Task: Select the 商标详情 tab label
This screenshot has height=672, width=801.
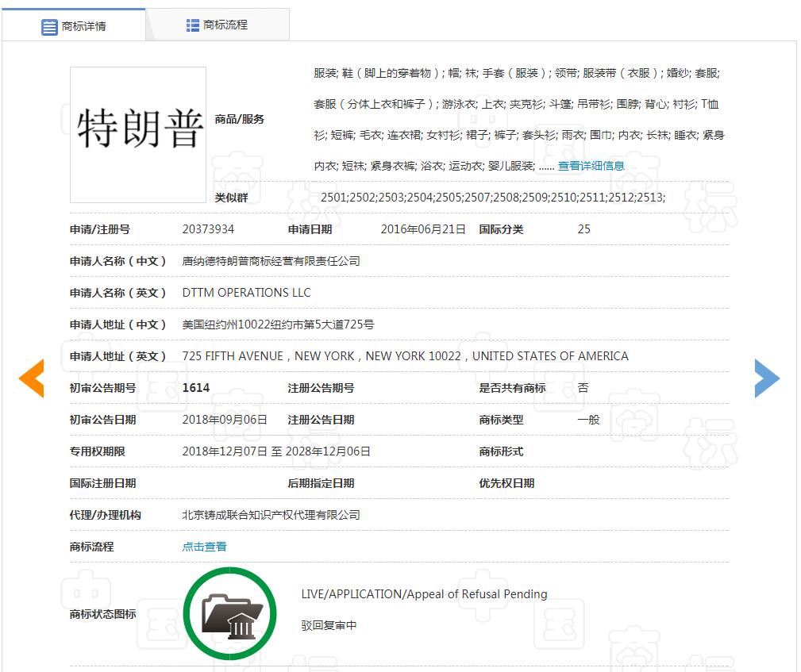Action: [x=83, y=26]
